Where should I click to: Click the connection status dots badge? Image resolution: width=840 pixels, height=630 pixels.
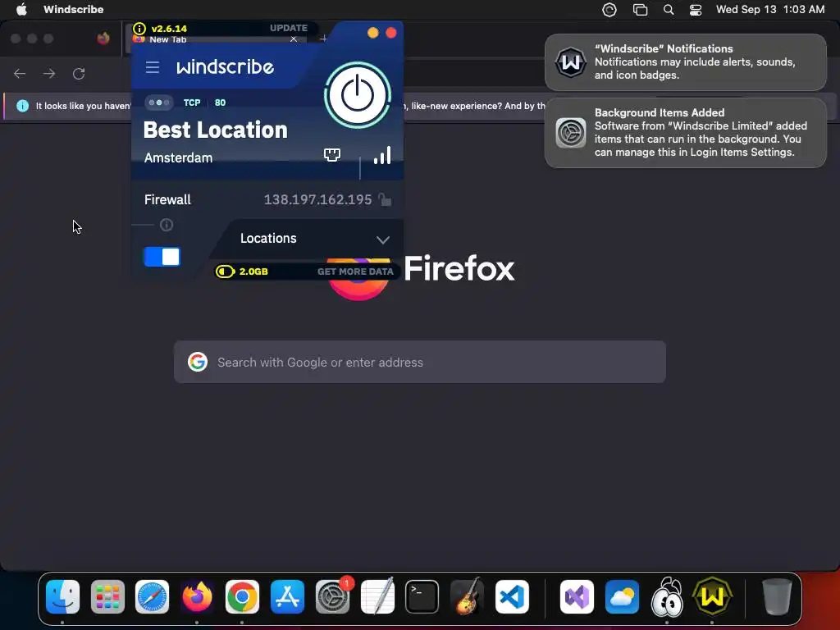[158, 103]
